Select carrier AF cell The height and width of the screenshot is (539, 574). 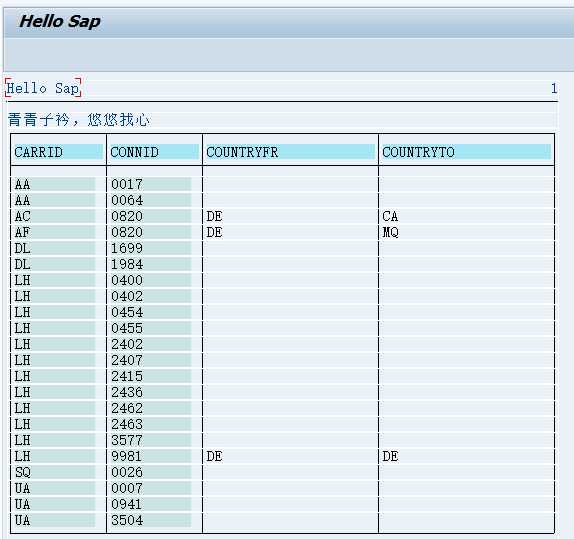coord(22,232)
